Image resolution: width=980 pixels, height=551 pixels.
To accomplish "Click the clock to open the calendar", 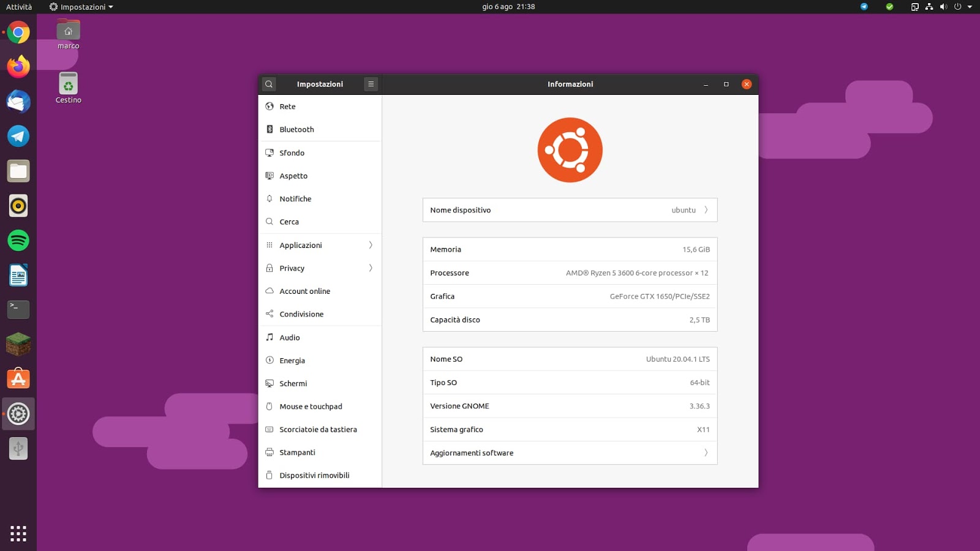I will tap(507, 7).
